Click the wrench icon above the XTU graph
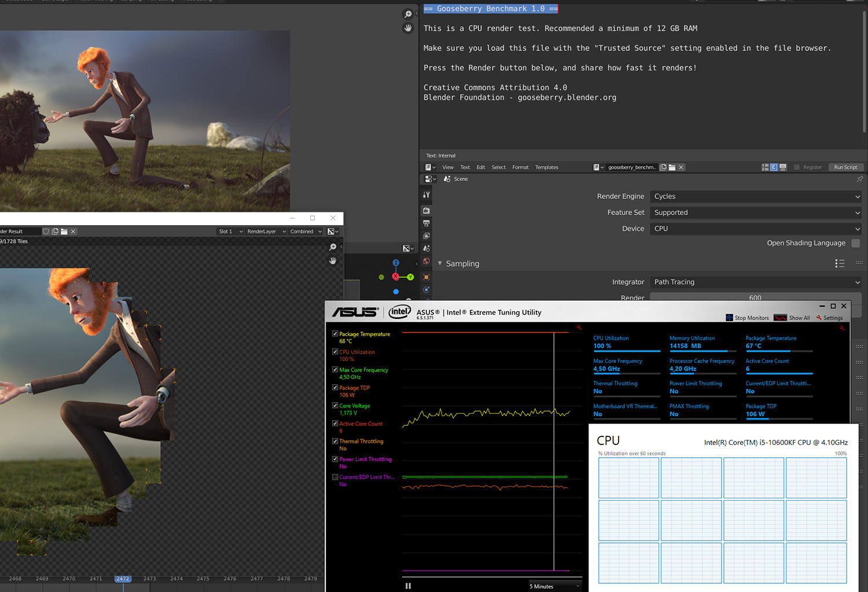The image size is (868, 592). coord(579,328)
